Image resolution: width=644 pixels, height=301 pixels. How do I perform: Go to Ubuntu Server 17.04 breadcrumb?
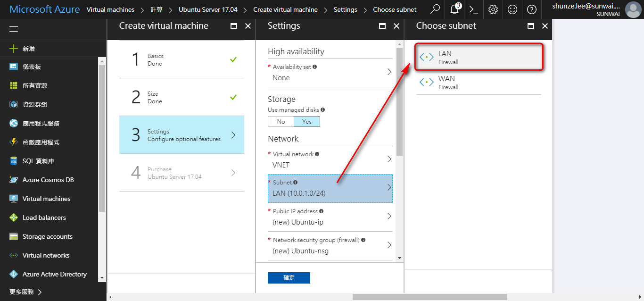tap(208, 9)
